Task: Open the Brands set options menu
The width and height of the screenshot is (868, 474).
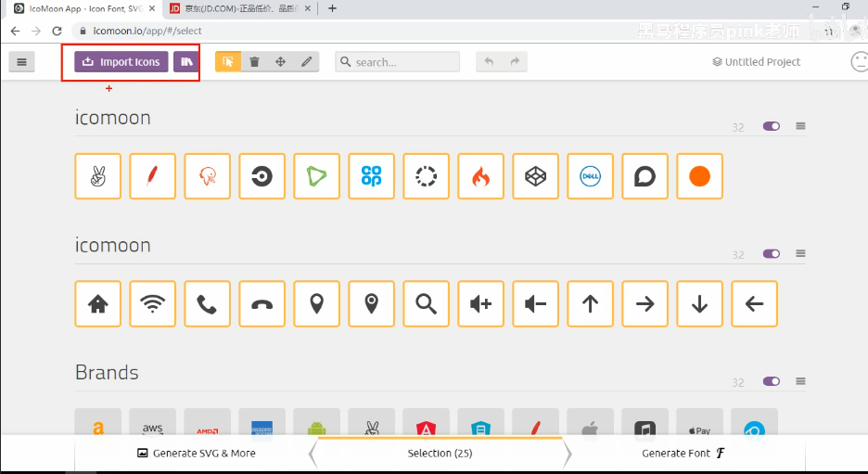Action: coord(800,381)
